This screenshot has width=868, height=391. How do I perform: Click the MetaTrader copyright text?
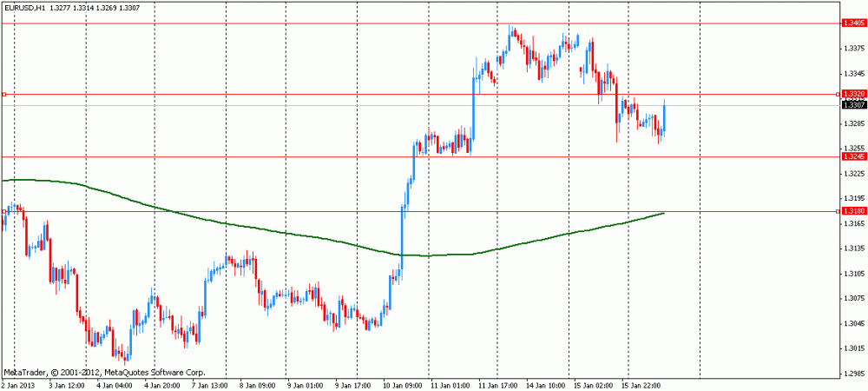[105, 372]
